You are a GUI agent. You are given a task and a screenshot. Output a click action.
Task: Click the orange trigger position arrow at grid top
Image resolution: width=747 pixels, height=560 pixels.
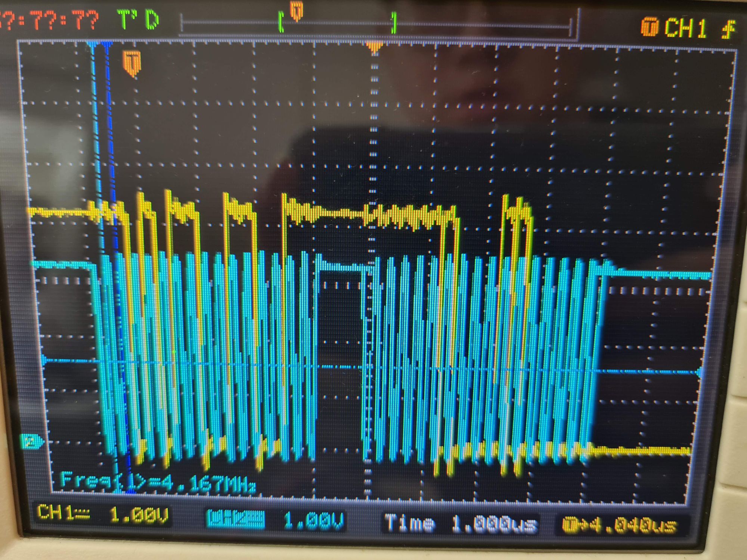tap(373, 47)
